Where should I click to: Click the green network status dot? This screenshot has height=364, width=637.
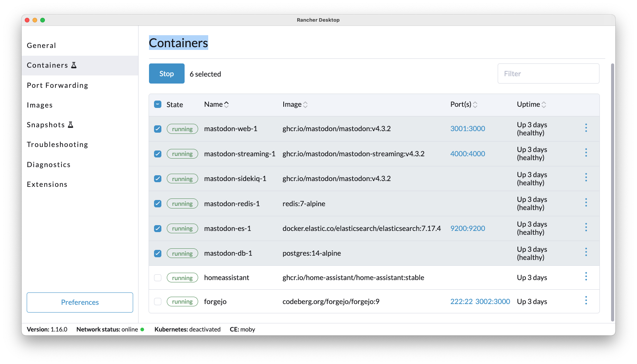point(142,330)
